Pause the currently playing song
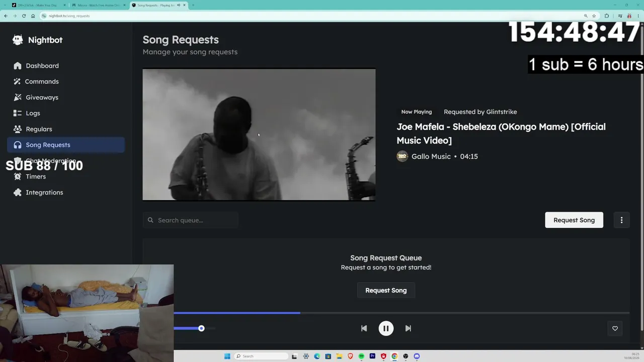The height and width of the screenshot is (362, 644). (x=386, y=328)
